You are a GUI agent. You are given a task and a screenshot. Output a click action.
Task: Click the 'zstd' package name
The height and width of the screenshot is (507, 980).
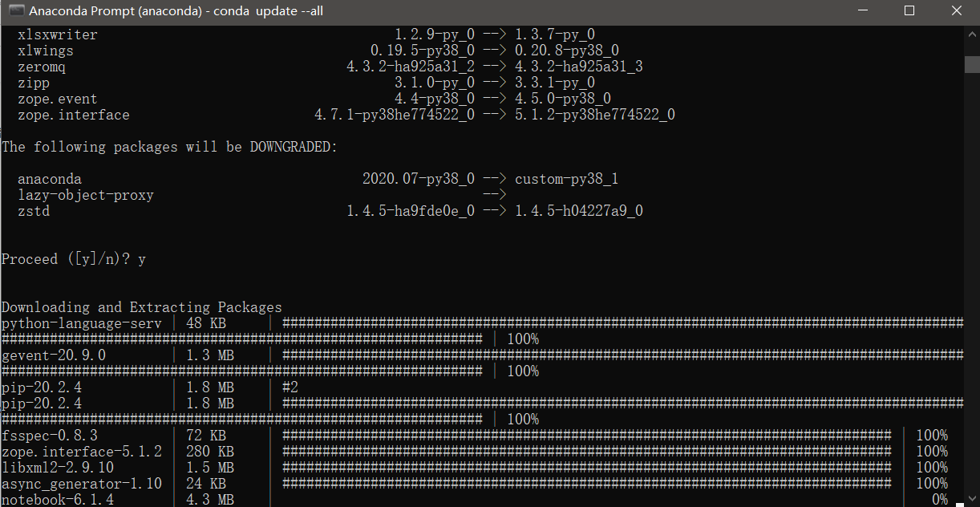click(34, 212)
